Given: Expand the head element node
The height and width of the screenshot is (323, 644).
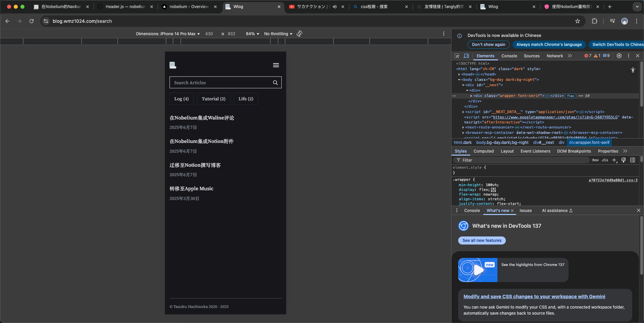Looking at the screenshot, I should 459,74.
